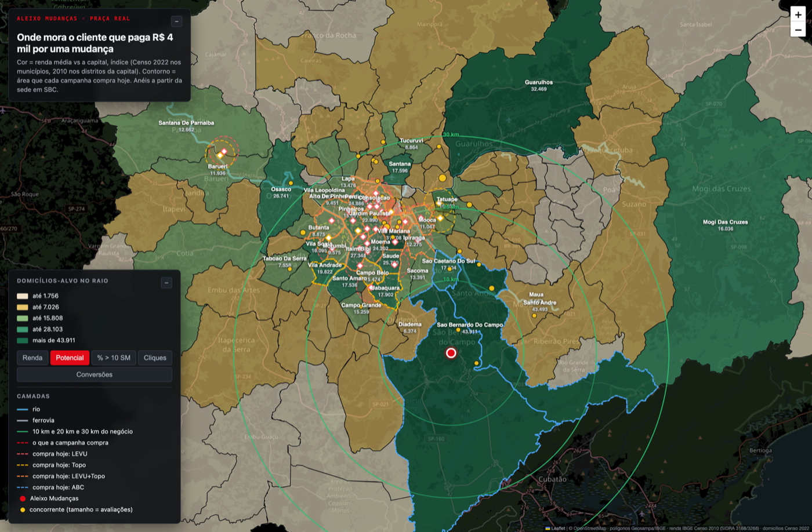The width and height of the screenshot is (812, 532).
Task: Click the yellow diamond marker below Tatuape
Action: coord(440,218)
